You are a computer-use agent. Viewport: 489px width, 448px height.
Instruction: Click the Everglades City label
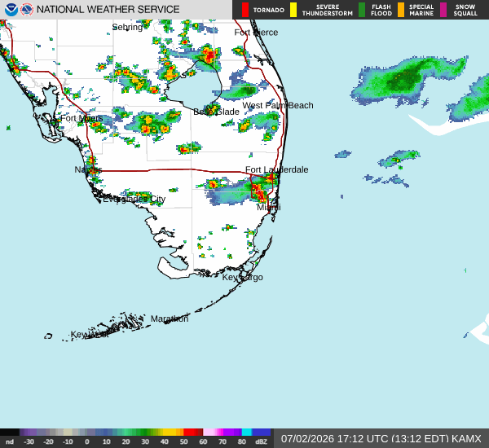[134, 199]
